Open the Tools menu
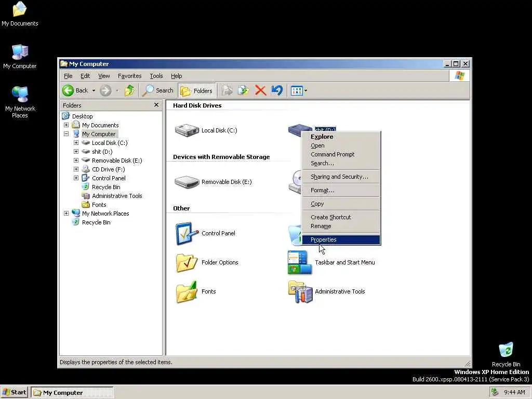 click(x=156, y=76)
